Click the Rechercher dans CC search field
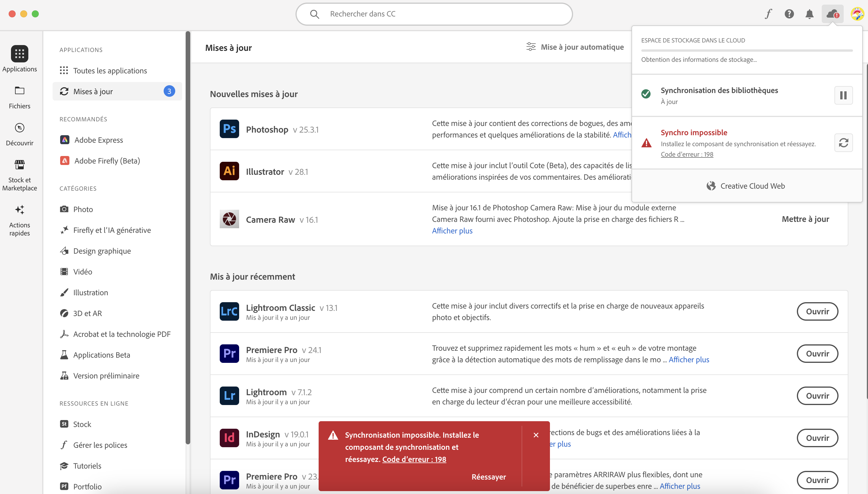This screenshot has width=868, height=494. pos(434,14)
